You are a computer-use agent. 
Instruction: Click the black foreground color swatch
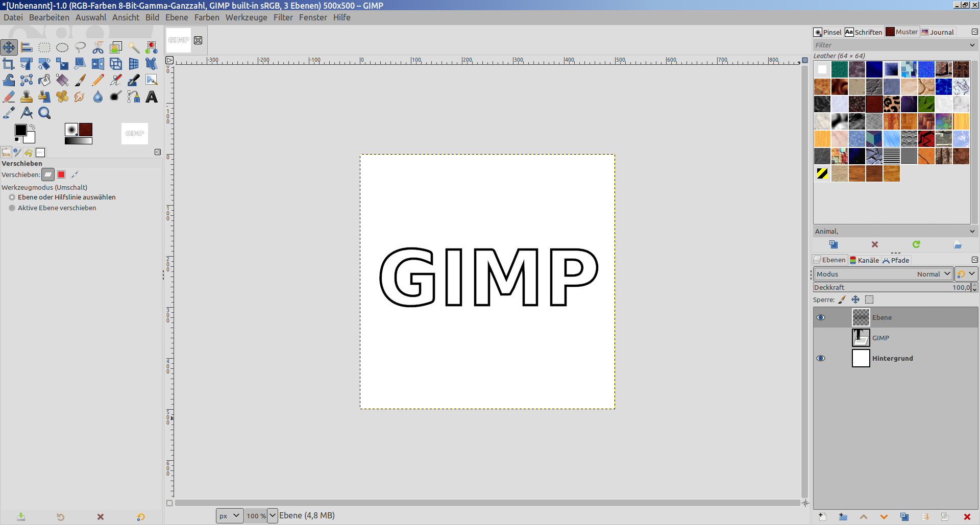20,130
